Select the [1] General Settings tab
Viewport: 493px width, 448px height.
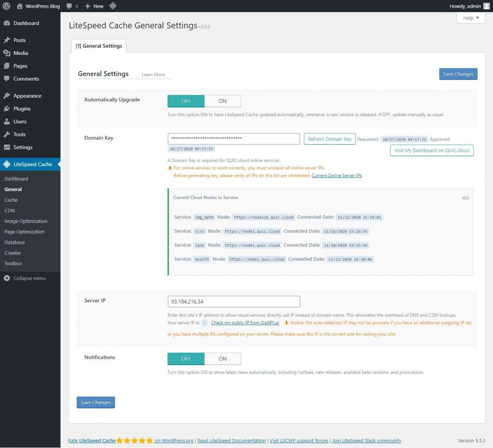[x=99, y=46]
